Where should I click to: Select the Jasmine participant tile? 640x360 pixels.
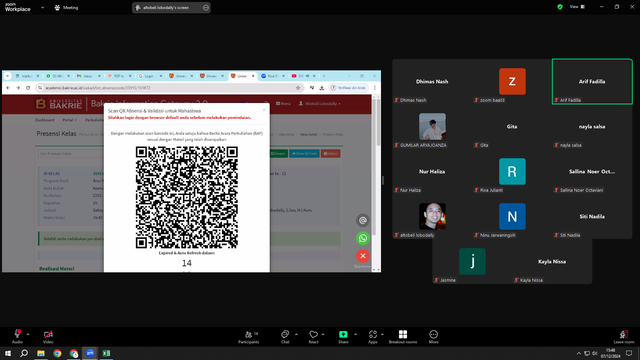click(x=472, y=262)
